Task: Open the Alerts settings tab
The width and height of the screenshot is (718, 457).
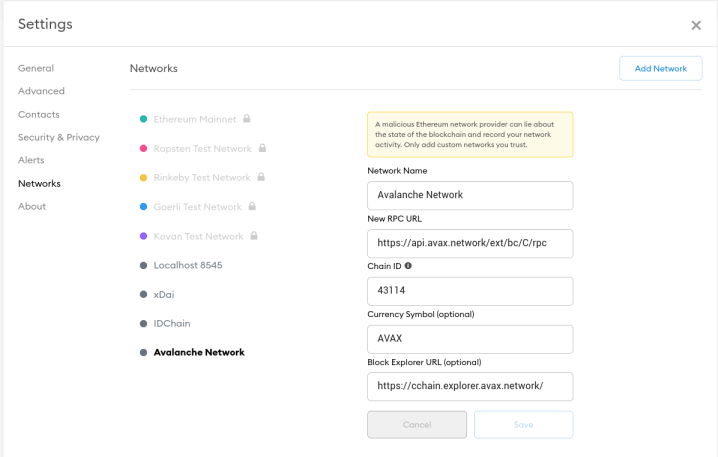Action: (x=31, y=160)
